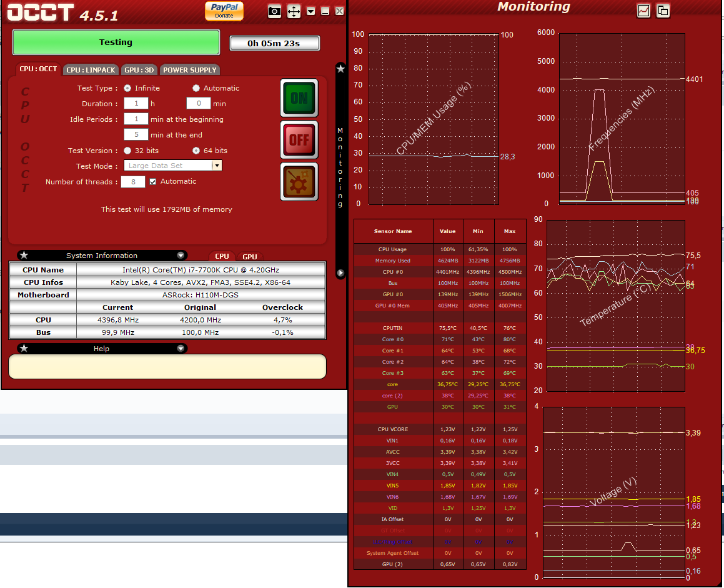Select the Infinite test type radio
Image resolution: width=724 pixels, height=588 pixels.
(x=127, y=87)
